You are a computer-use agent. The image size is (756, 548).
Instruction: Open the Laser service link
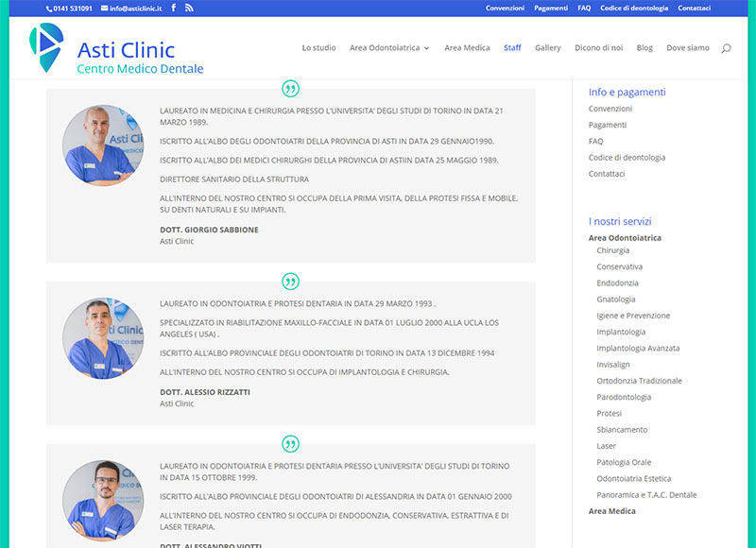click(x=606, y=446)
